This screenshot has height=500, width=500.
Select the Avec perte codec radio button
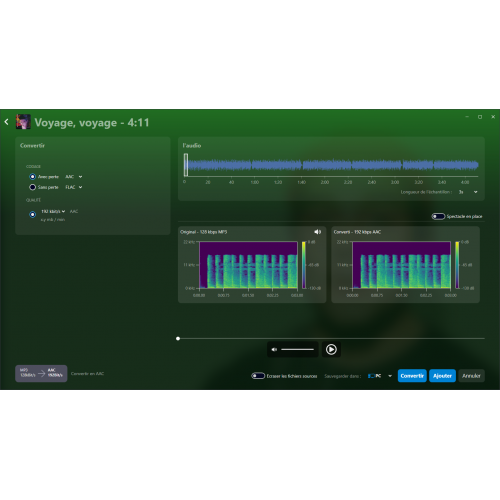[32, 177]
